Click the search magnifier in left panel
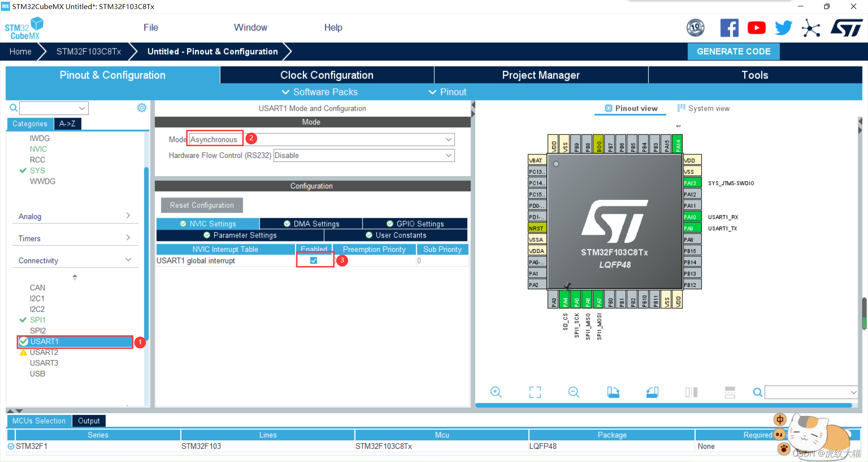This screenshot has width=868, height=462. (x=14, y=108)
